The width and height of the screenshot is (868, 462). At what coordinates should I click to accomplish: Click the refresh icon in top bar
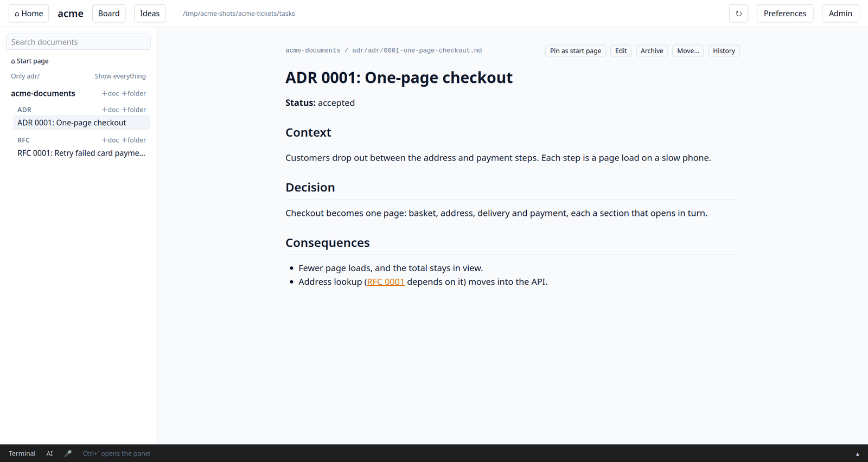pyautogui.click(x=738, y=14)
